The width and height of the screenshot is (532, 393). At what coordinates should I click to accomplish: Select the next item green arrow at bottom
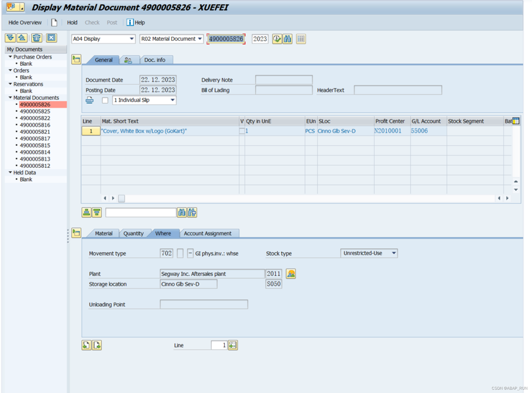click(x=97, y=345)
